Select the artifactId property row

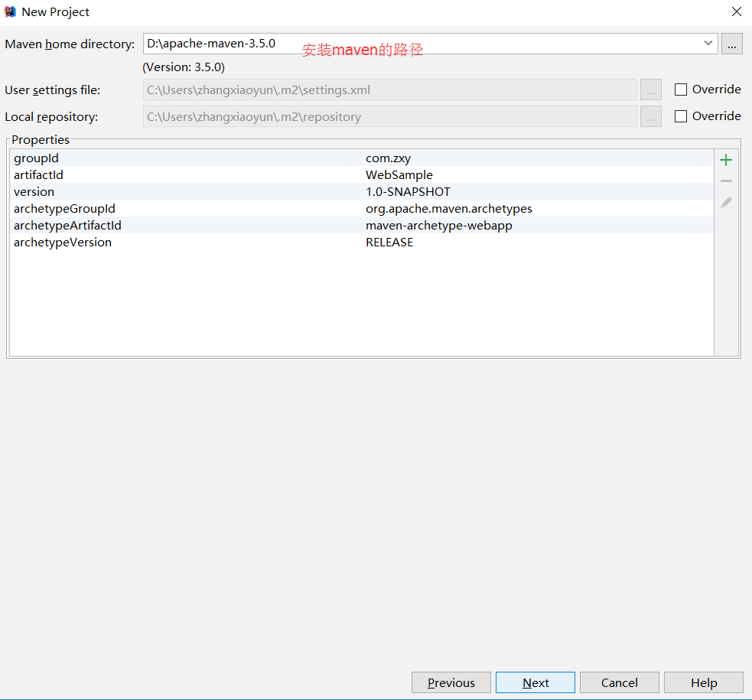pos(362,174)
